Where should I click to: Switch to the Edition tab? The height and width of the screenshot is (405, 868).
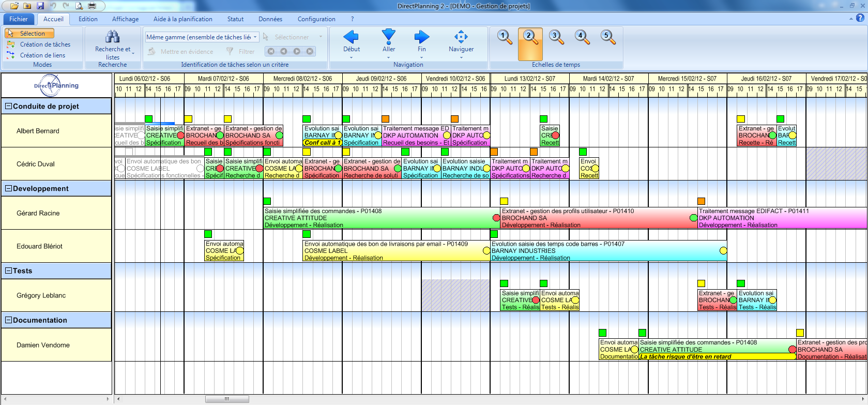click(88, 19)
